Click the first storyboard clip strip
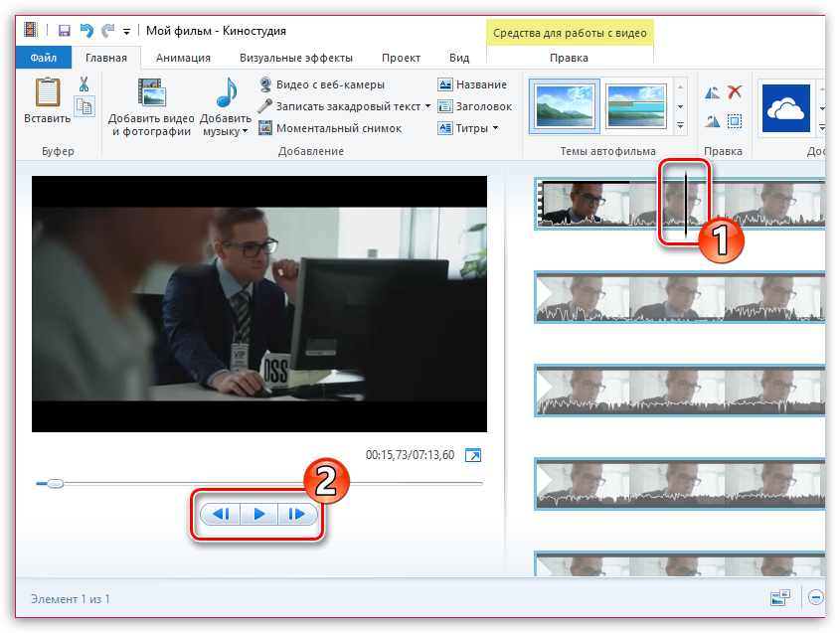The width and height of the screenshot is (840, 633). [679, 204]
